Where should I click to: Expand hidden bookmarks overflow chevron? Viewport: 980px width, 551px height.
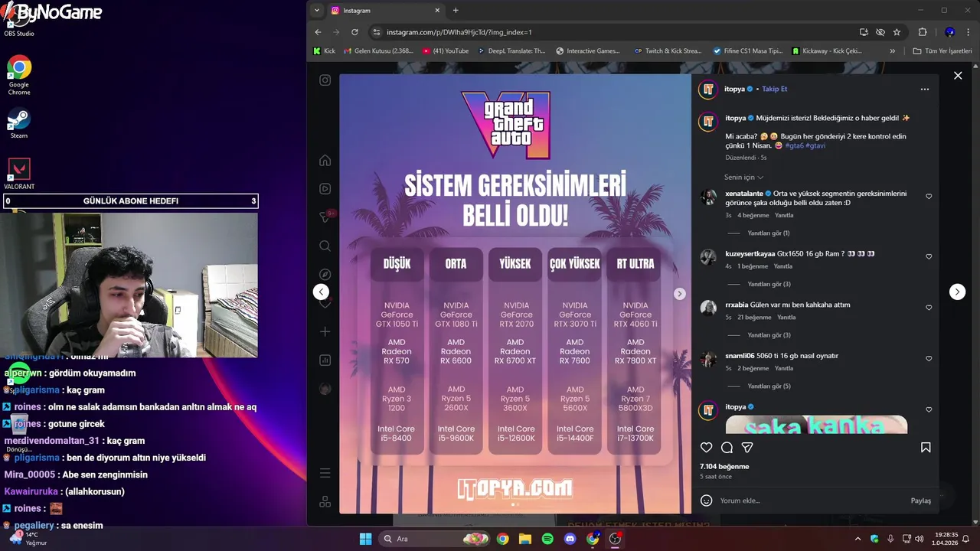[892, 51]
